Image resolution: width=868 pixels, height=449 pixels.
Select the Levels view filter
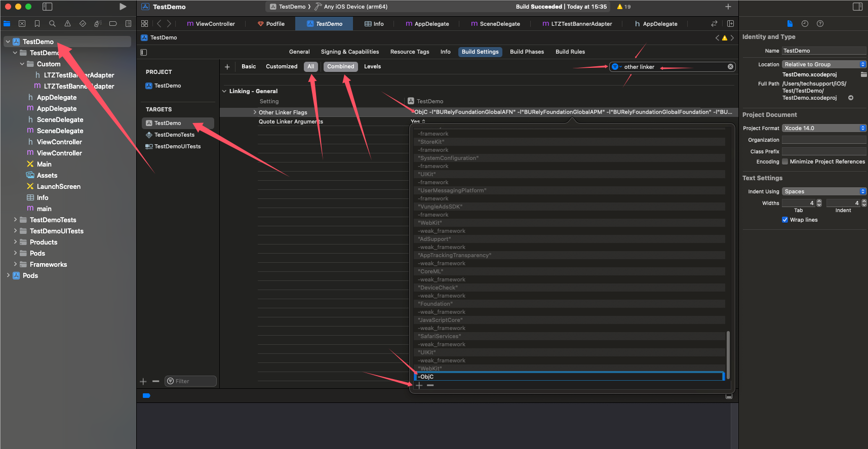[372, 66]
